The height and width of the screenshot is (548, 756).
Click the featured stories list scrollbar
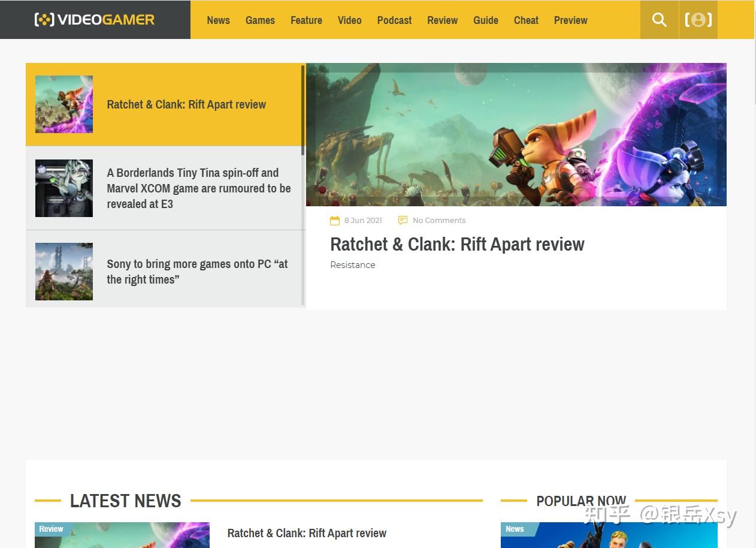click(303, 111)
